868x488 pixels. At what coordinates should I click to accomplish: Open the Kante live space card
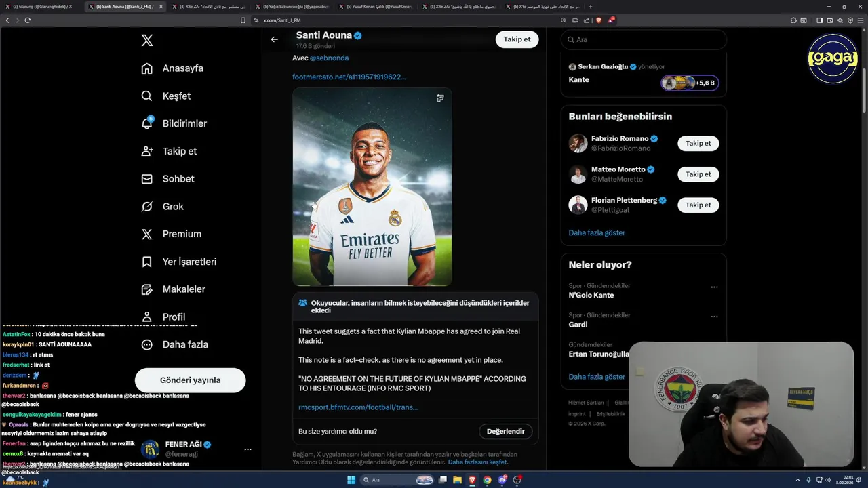pos(644,75)
